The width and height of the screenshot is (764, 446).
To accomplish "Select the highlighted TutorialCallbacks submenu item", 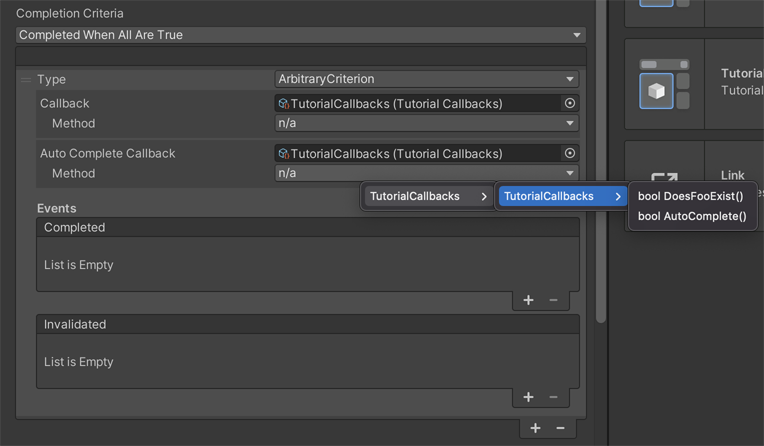I will click(562, 196).
